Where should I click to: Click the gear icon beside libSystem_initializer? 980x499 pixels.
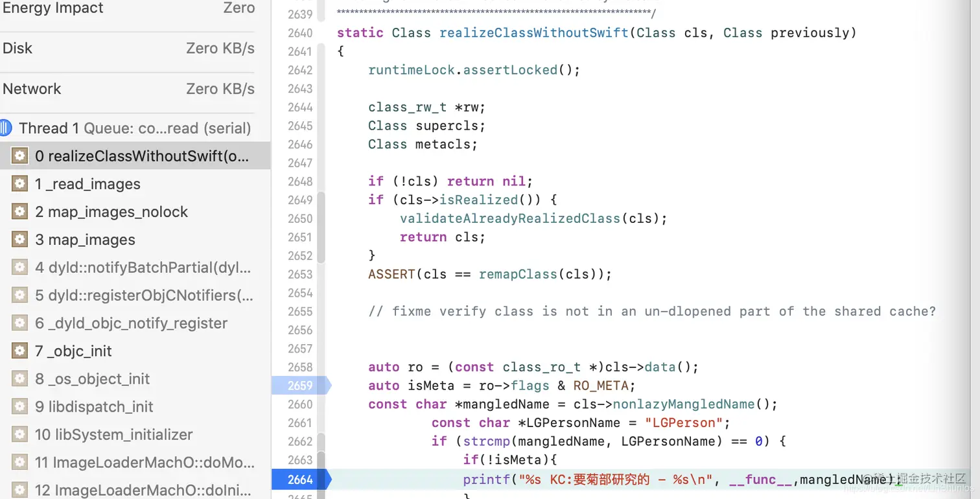[x=20, y=434]
